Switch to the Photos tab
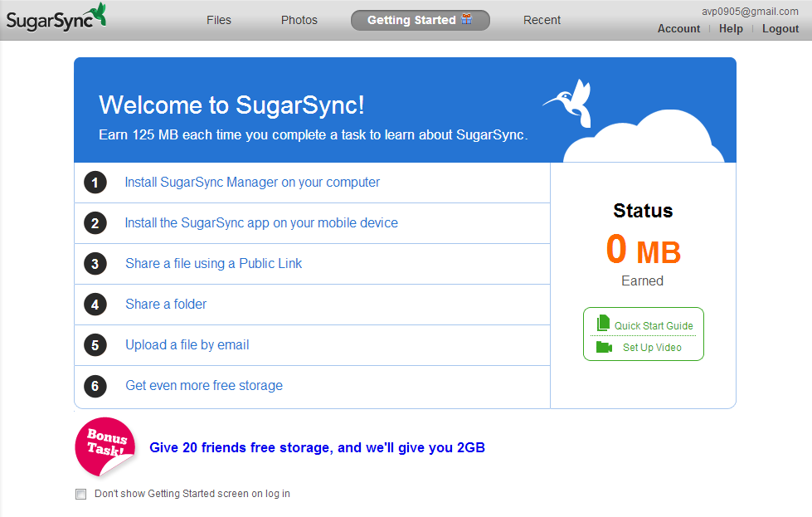This screenshot has height=517, width=812. point(299,20)
